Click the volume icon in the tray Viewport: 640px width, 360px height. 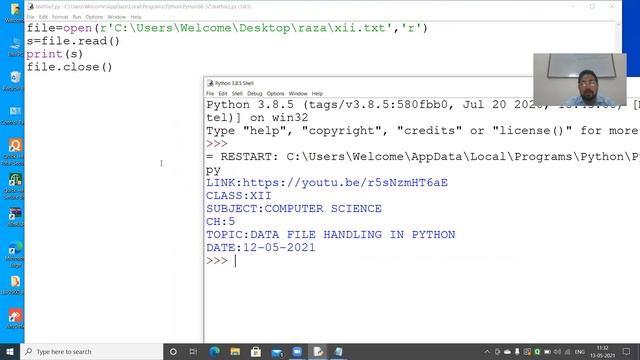557,351
